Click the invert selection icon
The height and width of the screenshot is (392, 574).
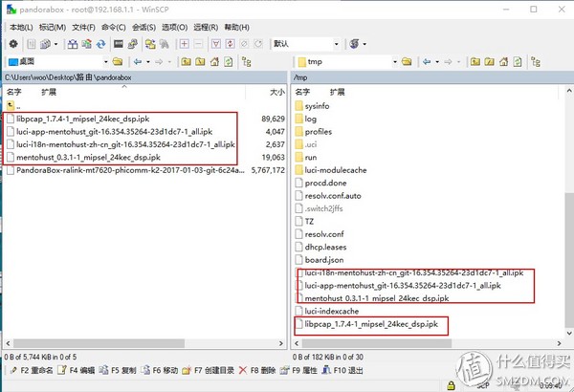coord(230,44)
